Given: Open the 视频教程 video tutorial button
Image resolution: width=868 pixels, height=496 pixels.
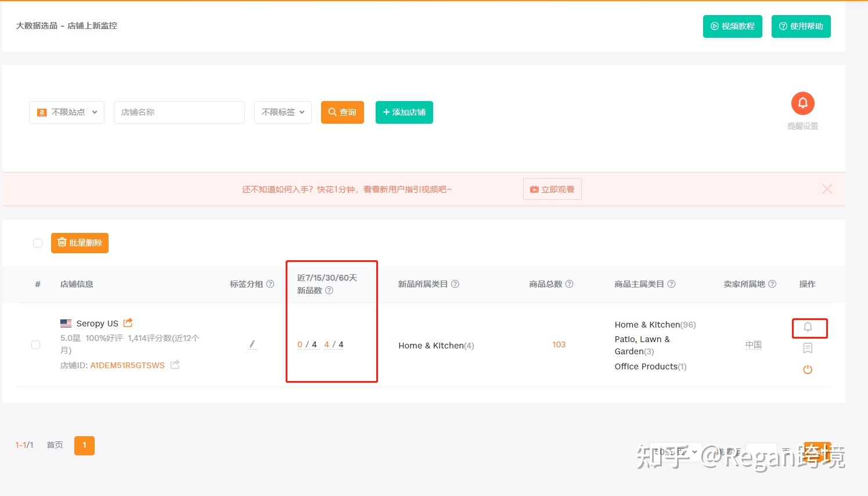Looking at the screenshot, I should tap(732, 26).
